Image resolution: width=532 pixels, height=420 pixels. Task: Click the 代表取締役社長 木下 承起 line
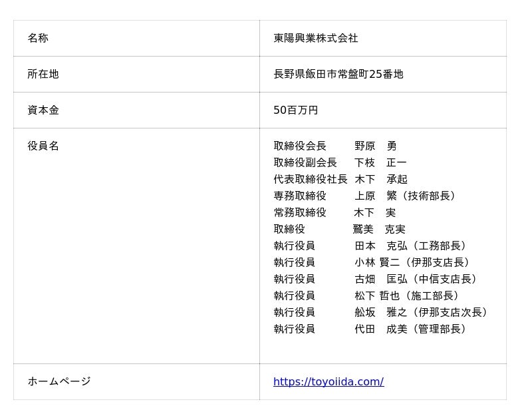[340, 179]
